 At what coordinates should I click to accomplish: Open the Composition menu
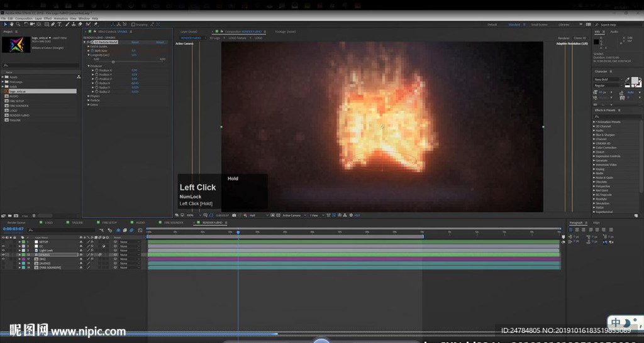click(24, 18)
